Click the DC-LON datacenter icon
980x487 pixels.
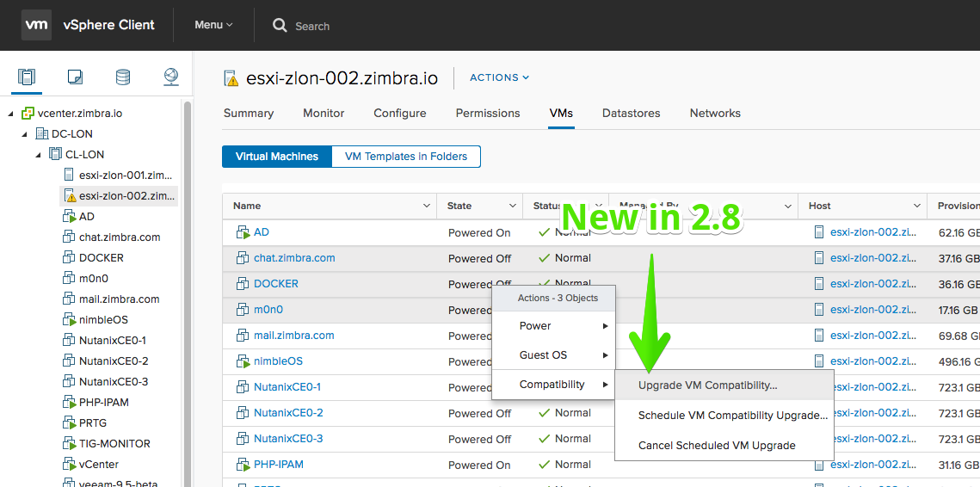click(42, 133)
